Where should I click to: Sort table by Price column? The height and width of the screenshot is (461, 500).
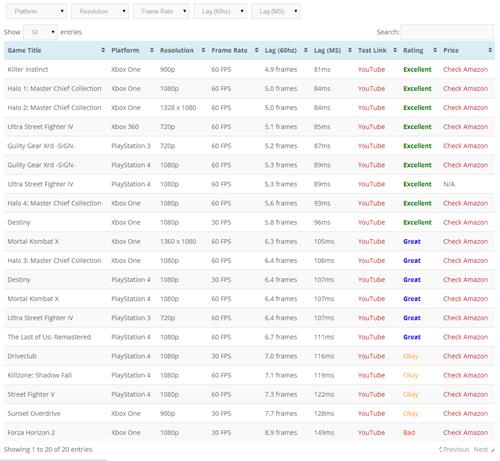click(467, 50)
